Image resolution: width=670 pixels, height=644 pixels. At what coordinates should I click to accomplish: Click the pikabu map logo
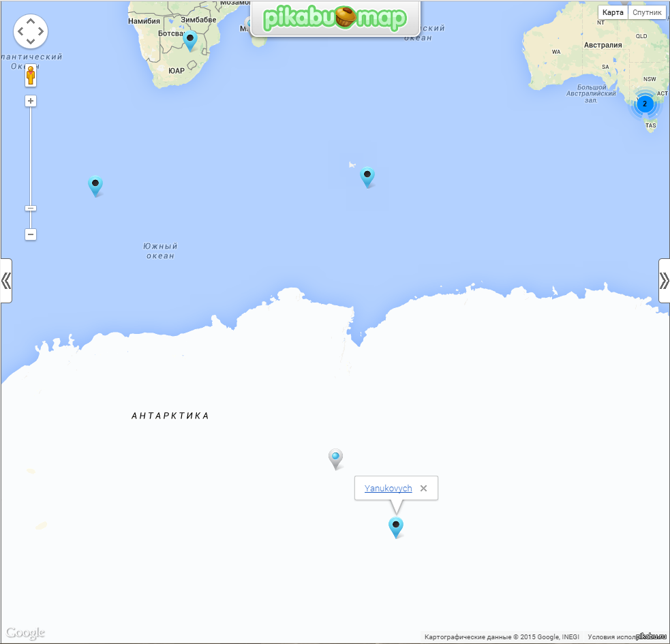335,18
